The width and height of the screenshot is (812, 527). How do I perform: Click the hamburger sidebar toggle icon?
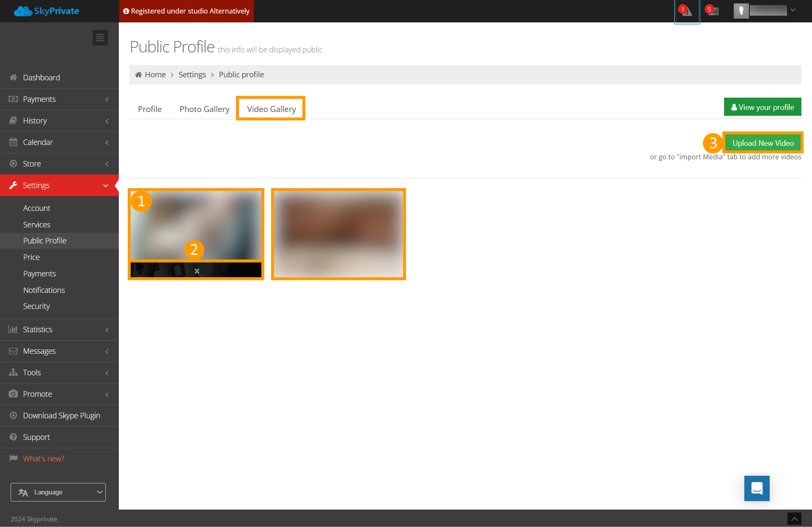(100, 38)
